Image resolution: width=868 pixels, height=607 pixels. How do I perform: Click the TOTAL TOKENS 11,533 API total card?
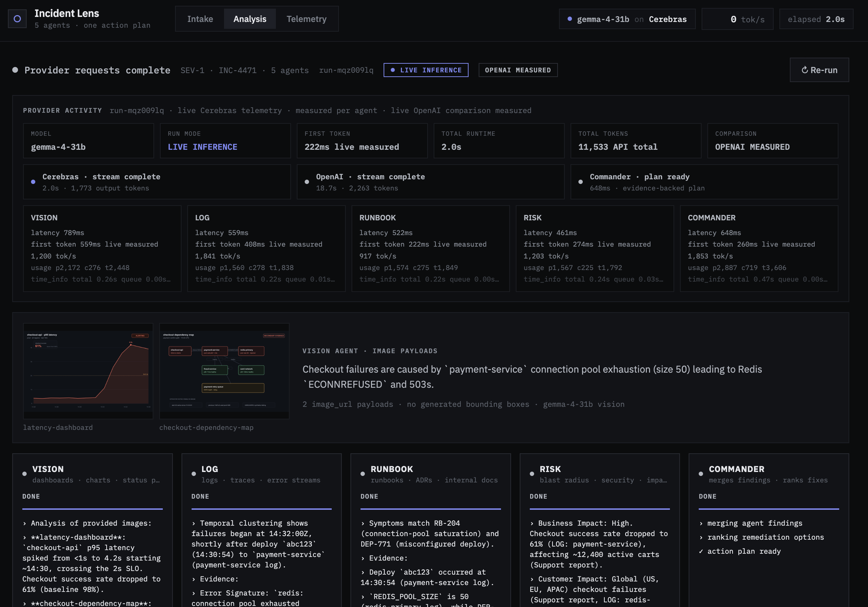point(636,141)
